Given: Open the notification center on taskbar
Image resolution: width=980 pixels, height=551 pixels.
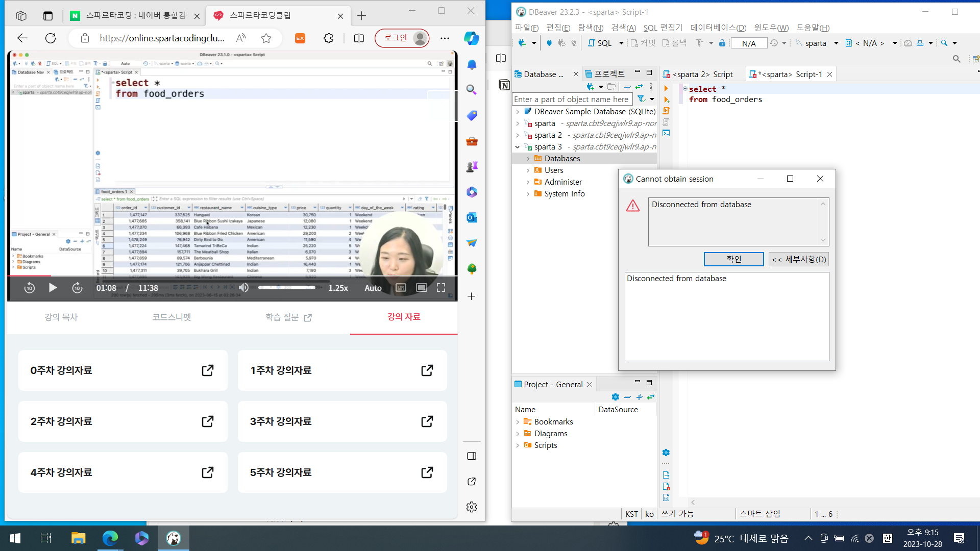Looking at the screenshot, I should pyautogui.click(x=959, y=538).
